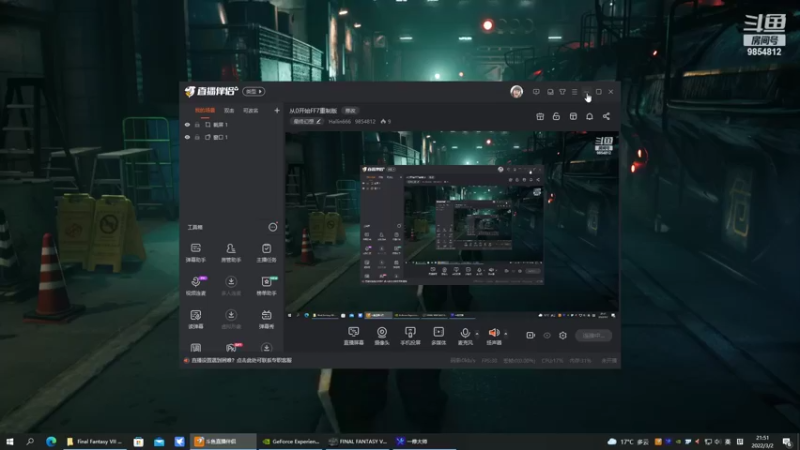Click the record video camera icon
The image size is (800, 450).
click(531, 335)
